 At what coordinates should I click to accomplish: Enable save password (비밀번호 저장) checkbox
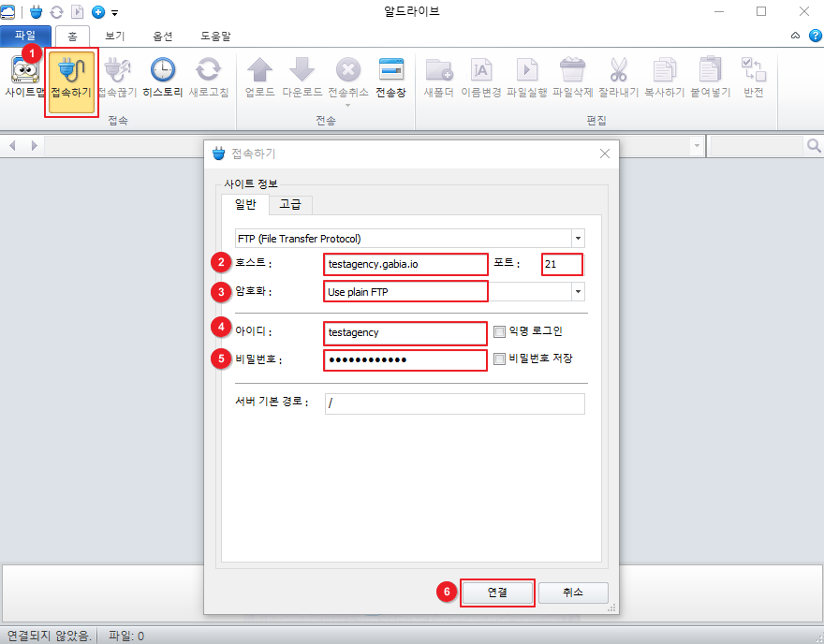click(499, 359)
